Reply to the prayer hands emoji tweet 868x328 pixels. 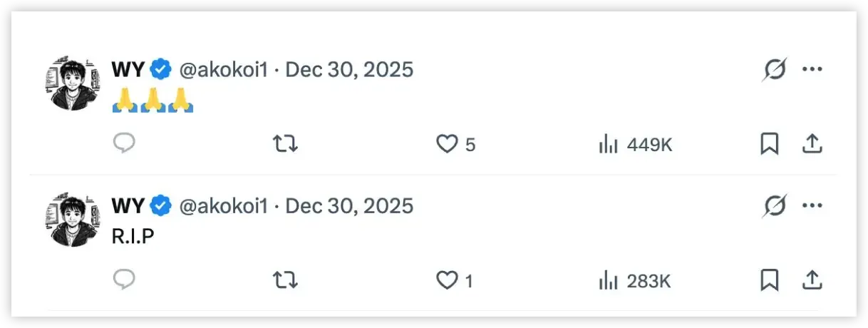(x=124, y=144)
